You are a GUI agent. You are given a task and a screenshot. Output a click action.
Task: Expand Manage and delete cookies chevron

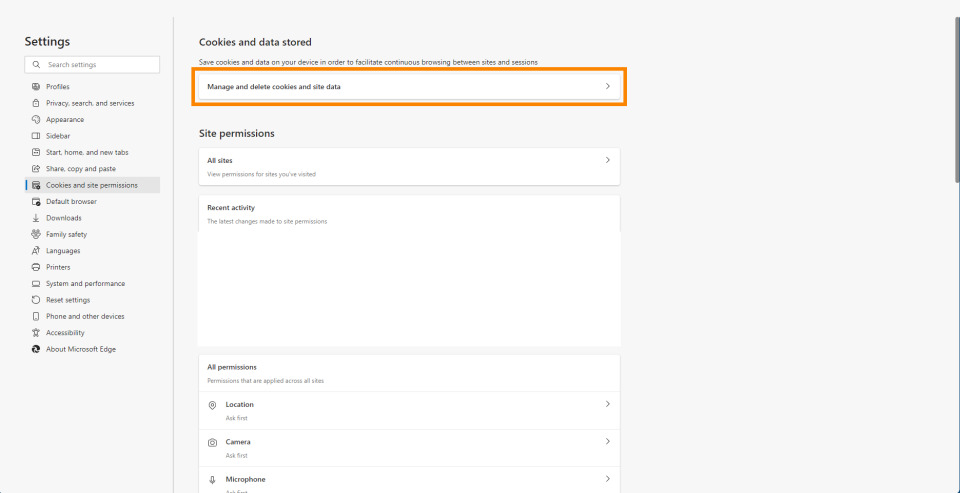(x=607, y=87)
